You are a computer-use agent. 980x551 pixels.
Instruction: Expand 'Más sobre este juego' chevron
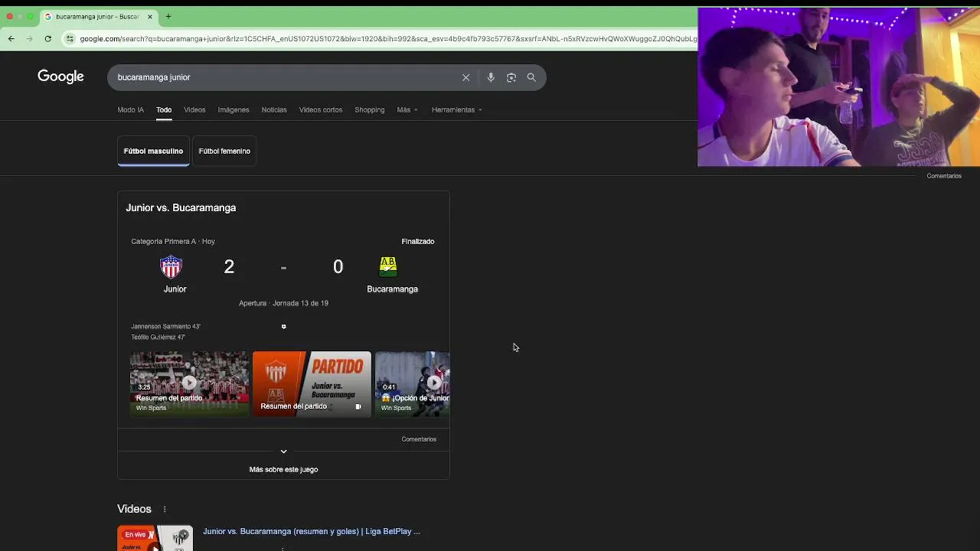[283, 452]
